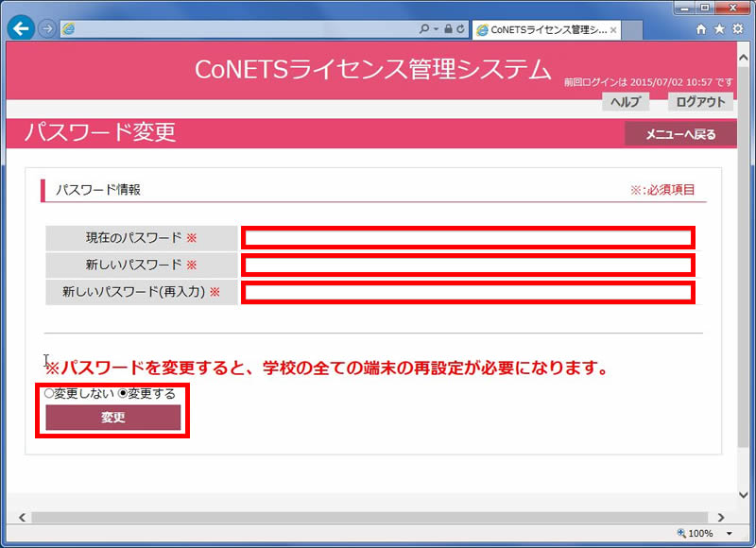Maximize the browser window

pyautogui.click(x=705, y=8)
